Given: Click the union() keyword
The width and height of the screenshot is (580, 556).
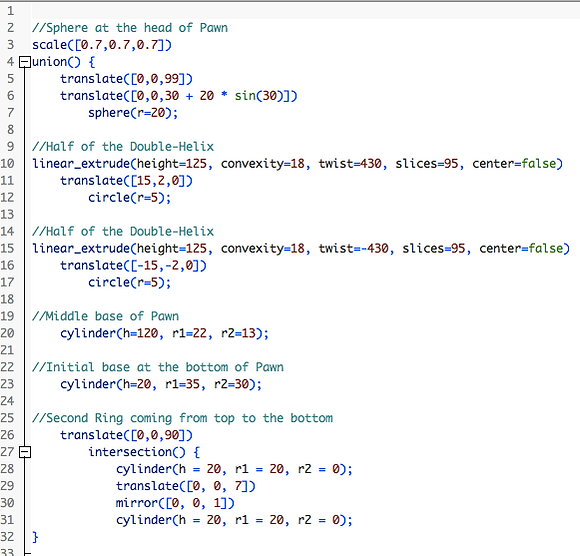Looking at the screenshot, I should pyautogui.click(x=56, y=62).
